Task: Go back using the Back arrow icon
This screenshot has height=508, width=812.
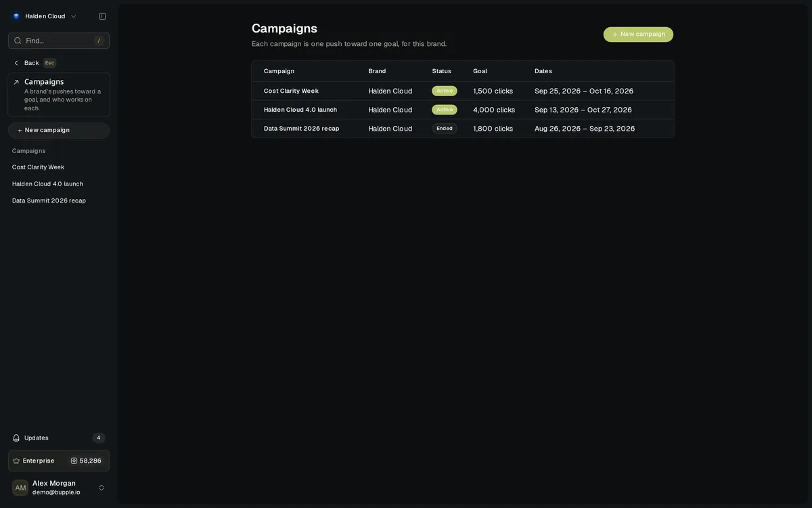Action: click(x=16, y=63)
